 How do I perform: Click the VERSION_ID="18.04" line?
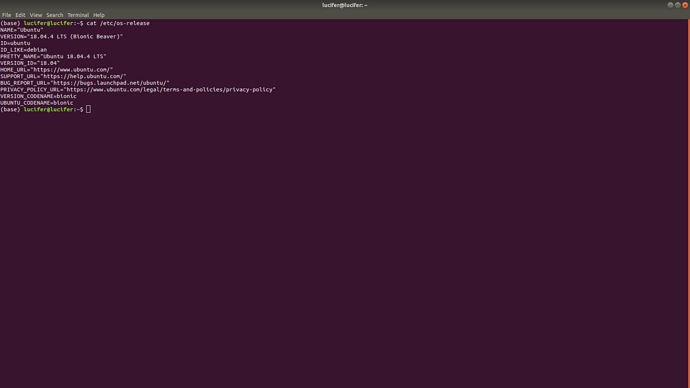pos(30,63)
